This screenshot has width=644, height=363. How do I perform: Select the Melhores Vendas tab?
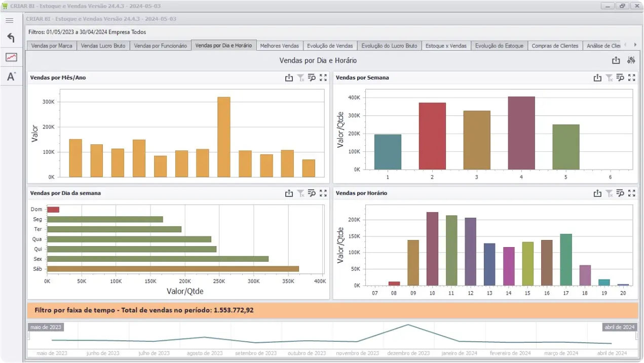279,46
